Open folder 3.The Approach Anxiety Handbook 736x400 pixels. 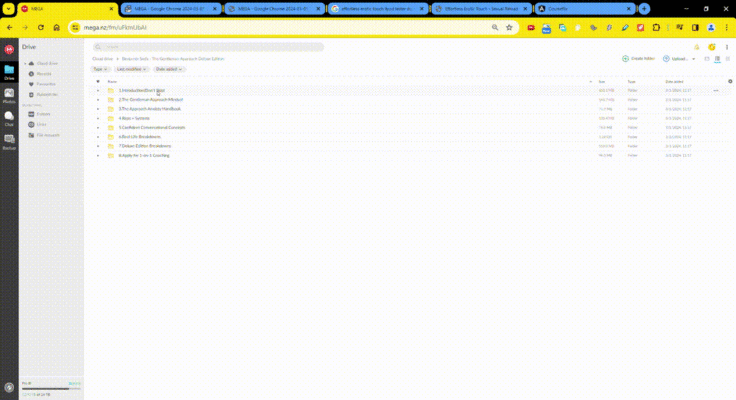(x=149, y=109)
